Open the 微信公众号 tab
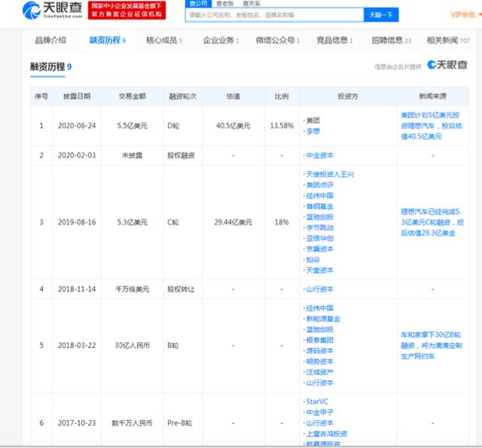This screenshot has width=482, height=448. (276, 40)
